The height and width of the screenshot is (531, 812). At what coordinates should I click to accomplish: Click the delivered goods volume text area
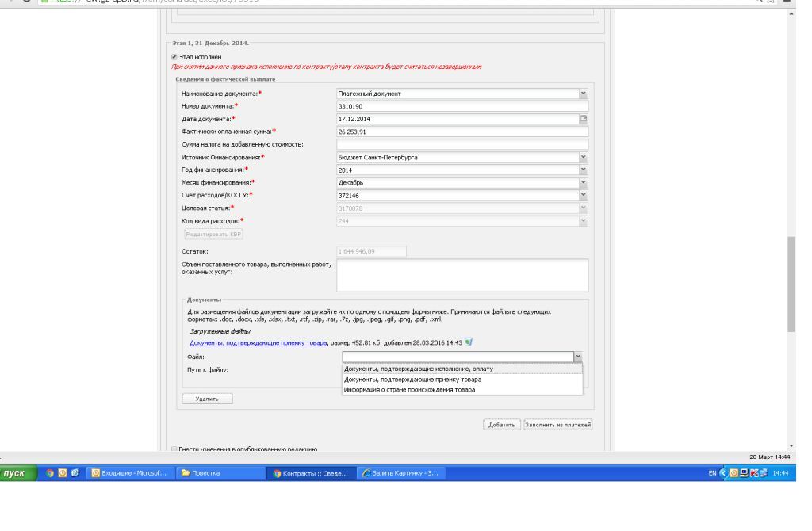[x=462, y=275]
